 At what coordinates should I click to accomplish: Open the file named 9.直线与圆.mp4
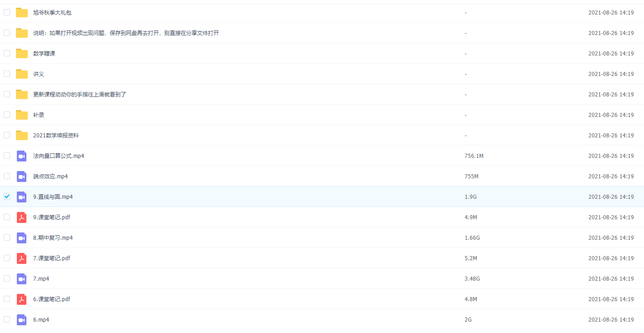pos(53,197)
